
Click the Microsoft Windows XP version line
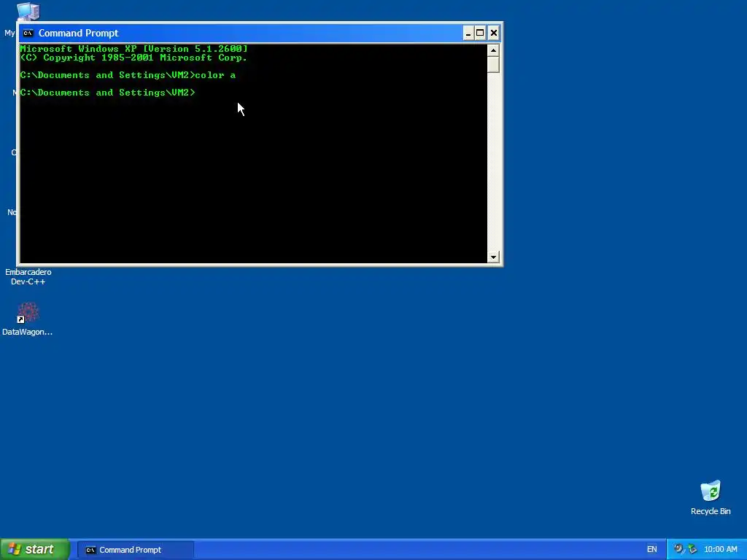click(134, 49)
